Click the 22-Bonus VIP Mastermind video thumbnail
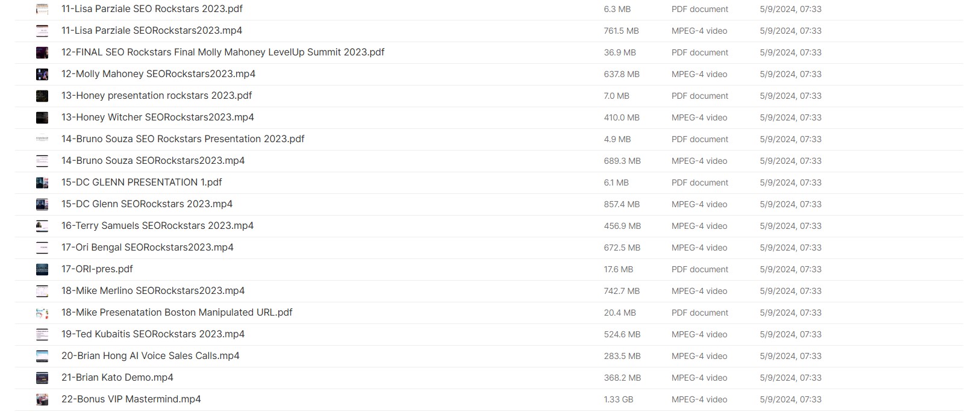 (x=42, y=399)
